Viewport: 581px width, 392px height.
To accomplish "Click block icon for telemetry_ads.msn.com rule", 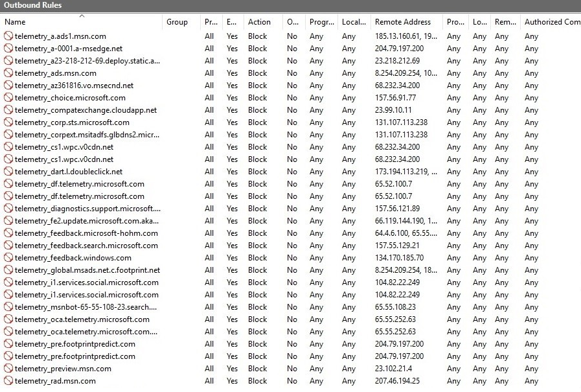I will tap(8, 73).
